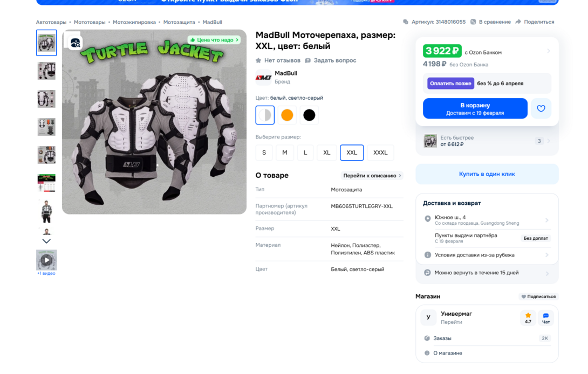The width and height of the screenshot is (588, 374).
Task: Copy the article number icon
Action: click(406, 22)
